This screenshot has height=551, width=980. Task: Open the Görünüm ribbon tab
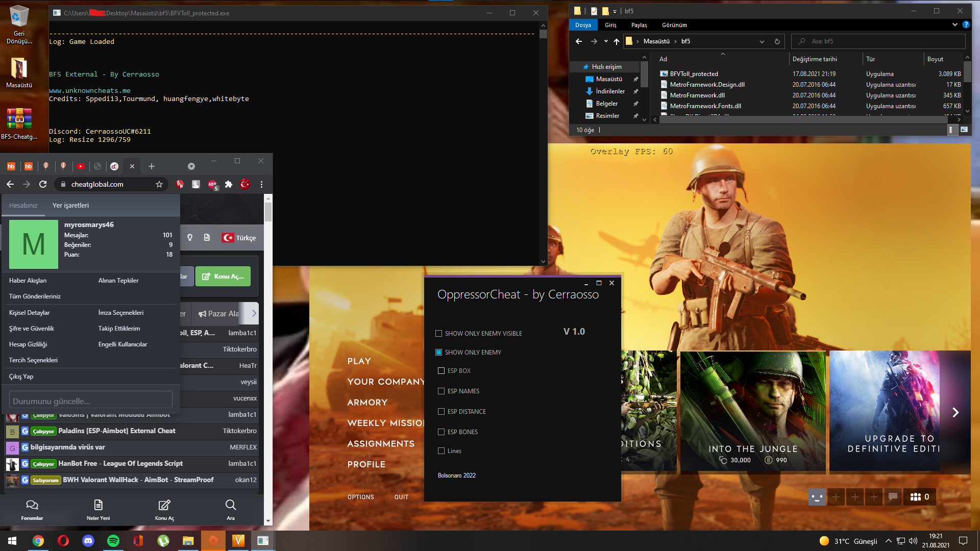[x=674, y=24]
